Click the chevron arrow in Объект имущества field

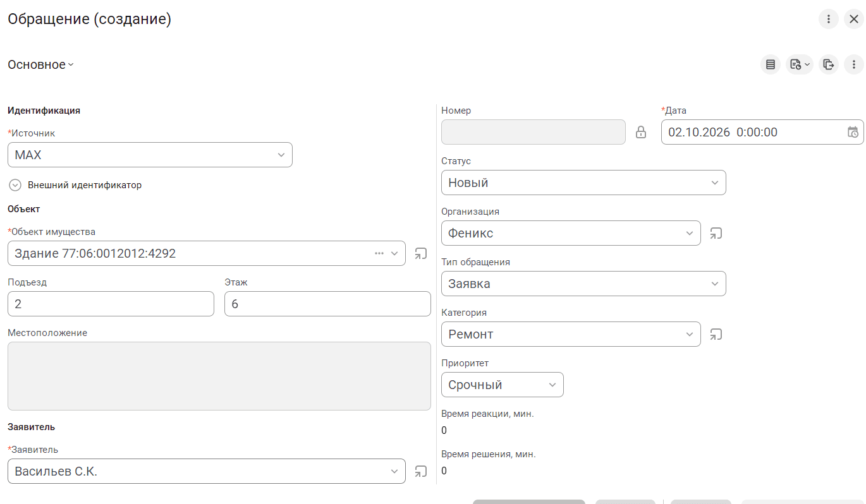(395, 253)
